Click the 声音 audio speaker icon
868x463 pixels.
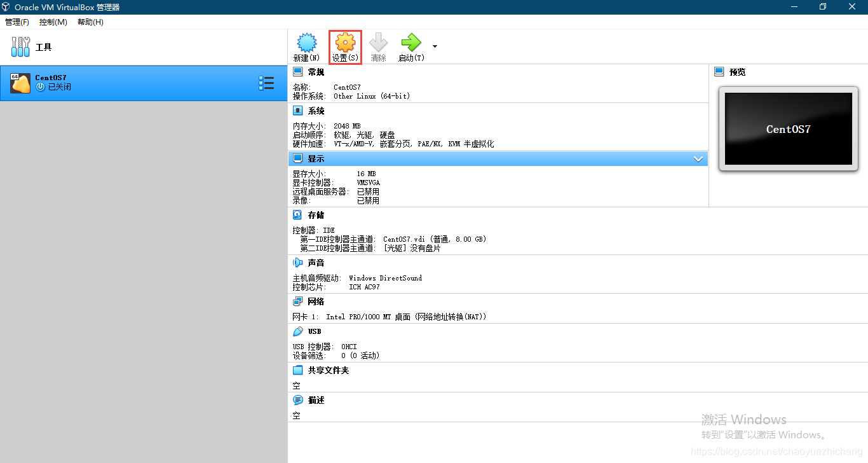click(x=297, y=262)
